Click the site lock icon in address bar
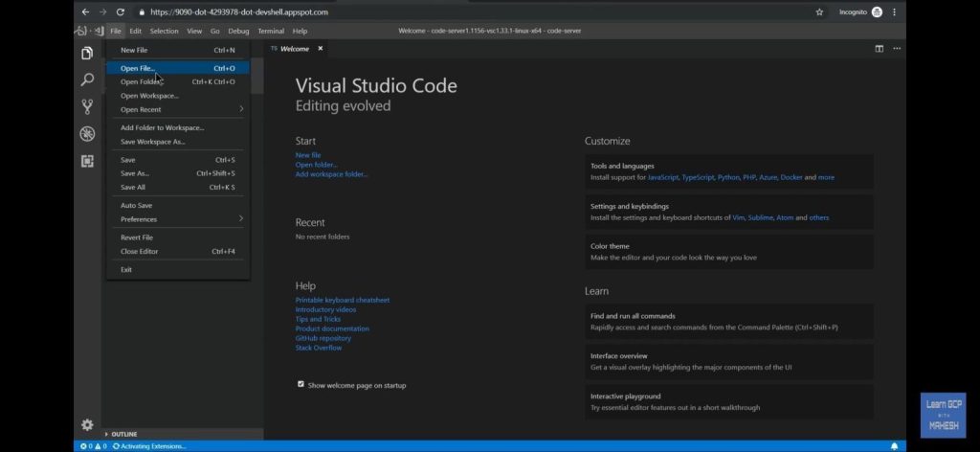 (x=143, y=11)
